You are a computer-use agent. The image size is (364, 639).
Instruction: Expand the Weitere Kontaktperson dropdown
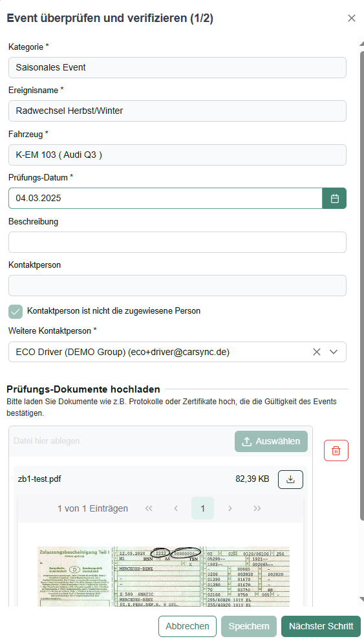coord(334,352)
